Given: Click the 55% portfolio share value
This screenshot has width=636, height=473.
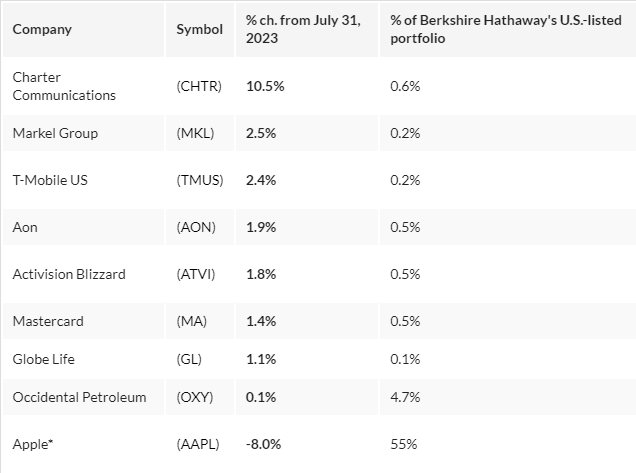Looking at the screenshot, I should [x=403, y=443].
